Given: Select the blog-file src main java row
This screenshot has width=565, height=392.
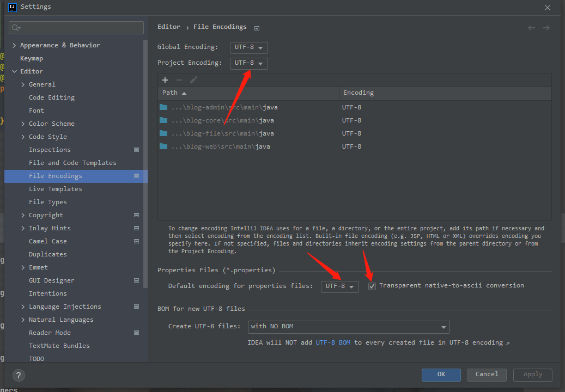Looking at the screenshot, I should coord(355,133).
